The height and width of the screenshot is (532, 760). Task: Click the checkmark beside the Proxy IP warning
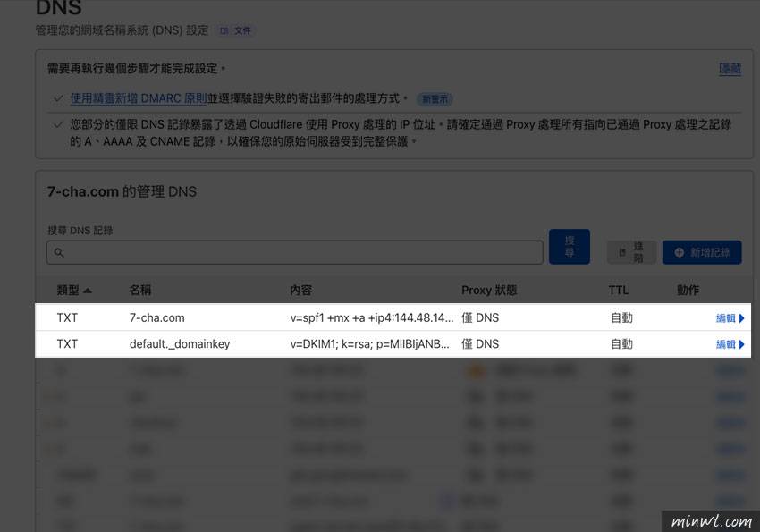pyautogui.click(x=58, y=125)
